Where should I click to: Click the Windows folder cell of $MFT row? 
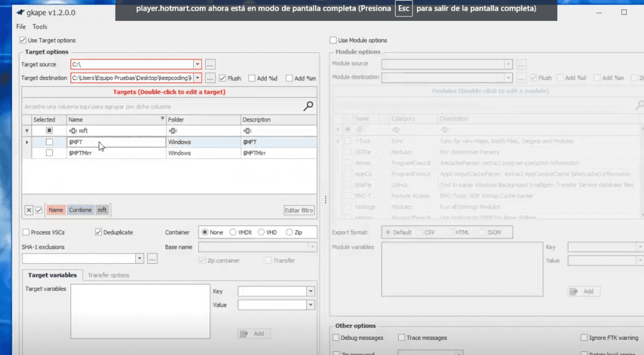pos(203,142)
